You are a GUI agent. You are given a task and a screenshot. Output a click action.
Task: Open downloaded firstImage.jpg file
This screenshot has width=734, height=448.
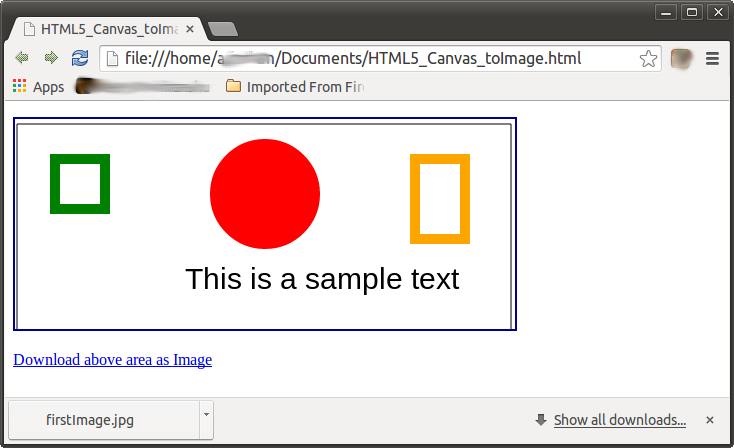click(x=90, y=420)
